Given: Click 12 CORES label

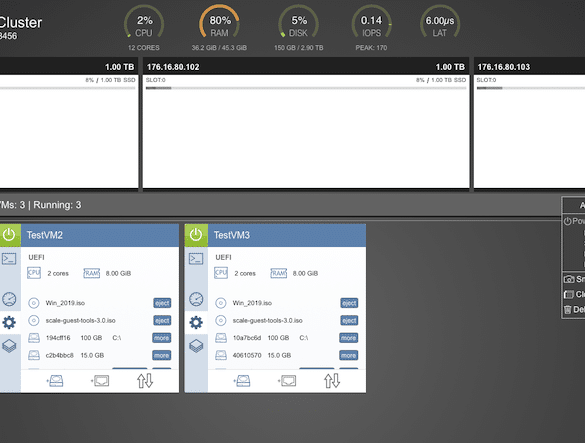Looking at the screenshot, I should tap(144, 48).
